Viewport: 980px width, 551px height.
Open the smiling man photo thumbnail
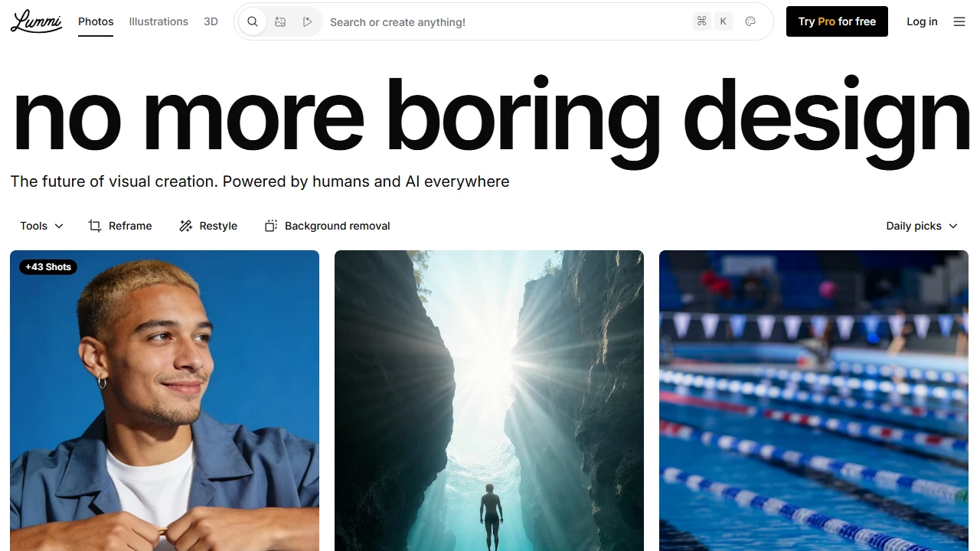165,400
